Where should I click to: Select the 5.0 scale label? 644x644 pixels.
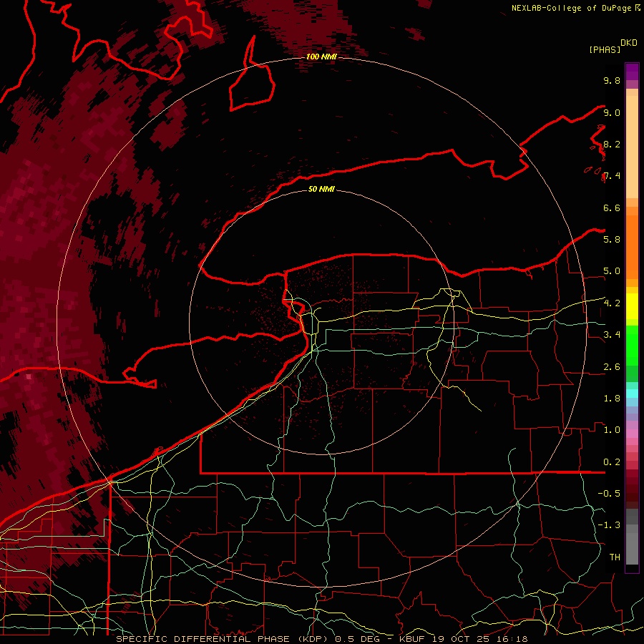(612, 271)
